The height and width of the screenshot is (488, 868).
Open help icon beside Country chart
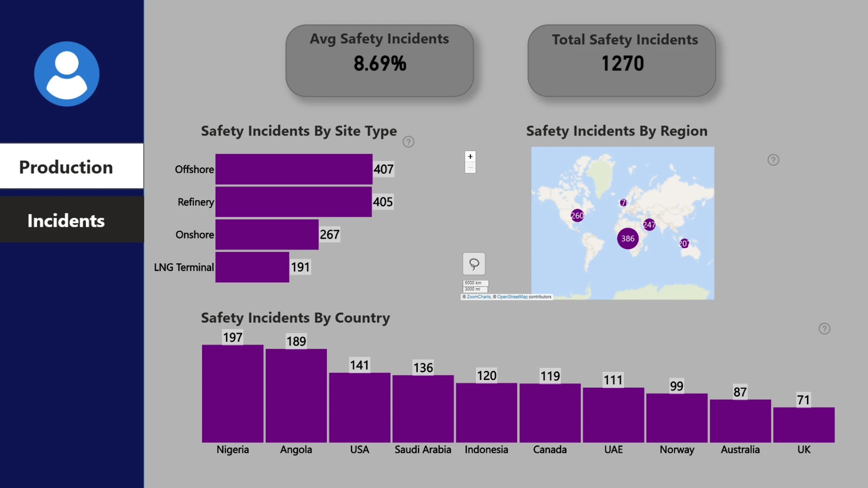pyautogui.click(x=824, y=328)
